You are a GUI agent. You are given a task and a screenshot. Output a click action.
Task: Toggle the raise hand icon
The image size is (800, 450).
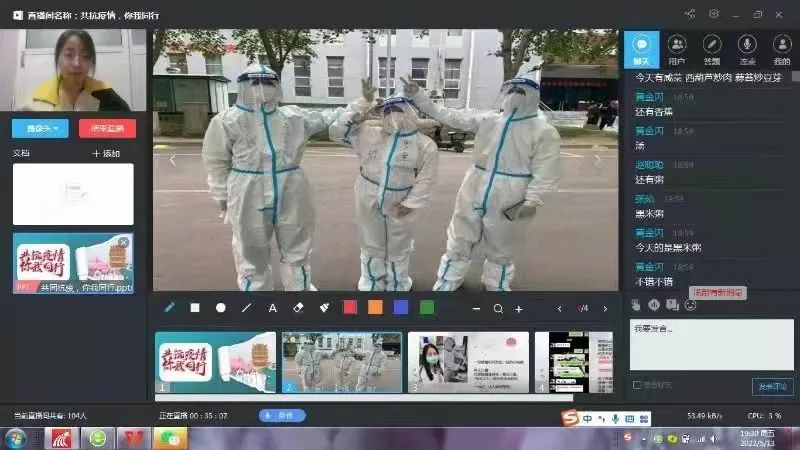click(637, 305)
